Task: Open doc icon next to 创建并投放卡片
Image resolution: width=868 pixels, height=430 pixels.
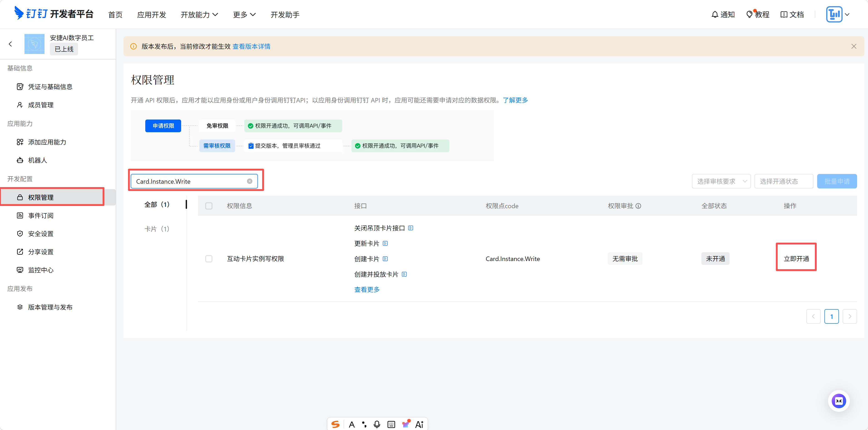Action: click(404, 274)
